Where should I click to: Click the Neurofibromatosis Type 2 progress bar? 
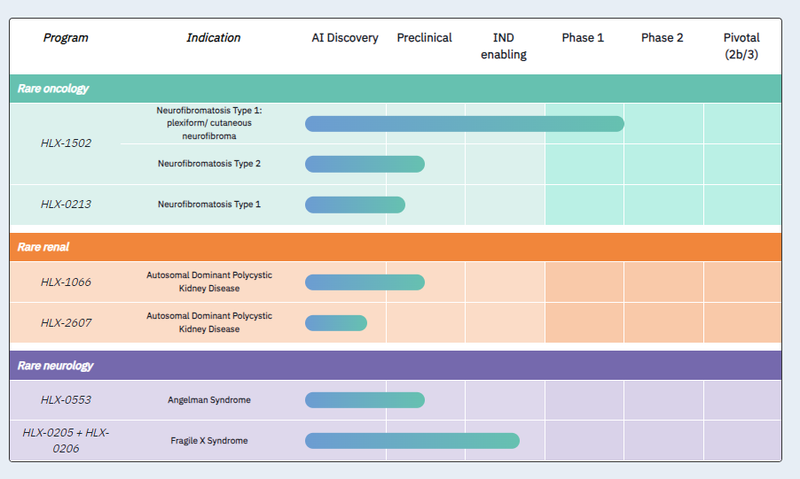coord(365,164)
